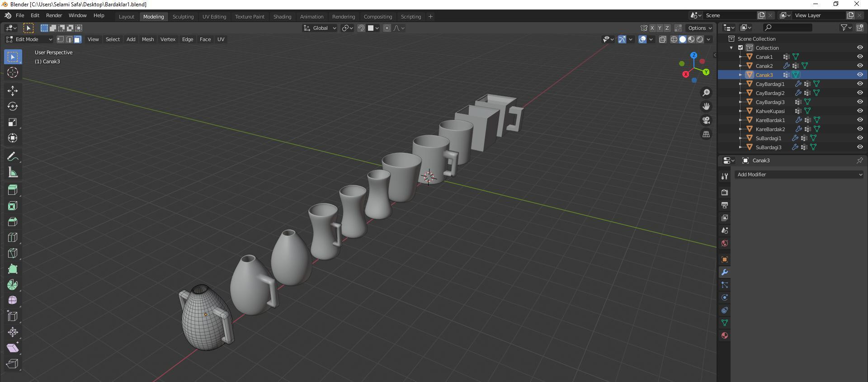Viewport: 868px width, 382px height.
Task: Choose the Scale tool
Action: [x=13, y=123]
